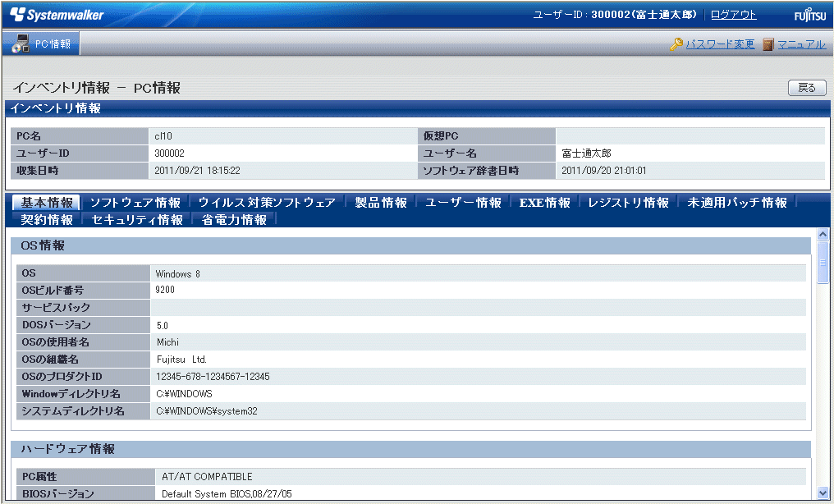This screenshot has width=834, height=504.
Task: Select the EXE情報 tab
Action: (544, 203)
